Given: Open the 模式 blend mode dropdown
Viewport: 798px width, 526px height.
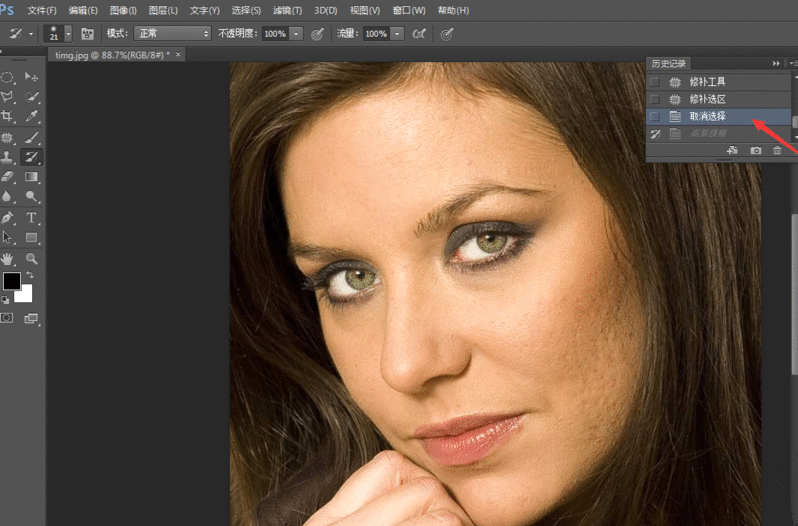Looking at the screenshot, I should click(x=172, y=33).
